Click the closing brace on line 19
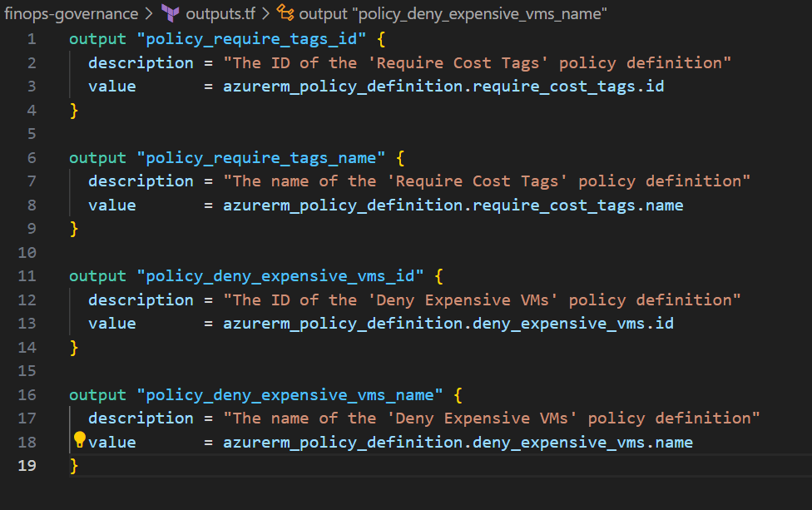The image size is (812, 510). (x=74, y=466)
